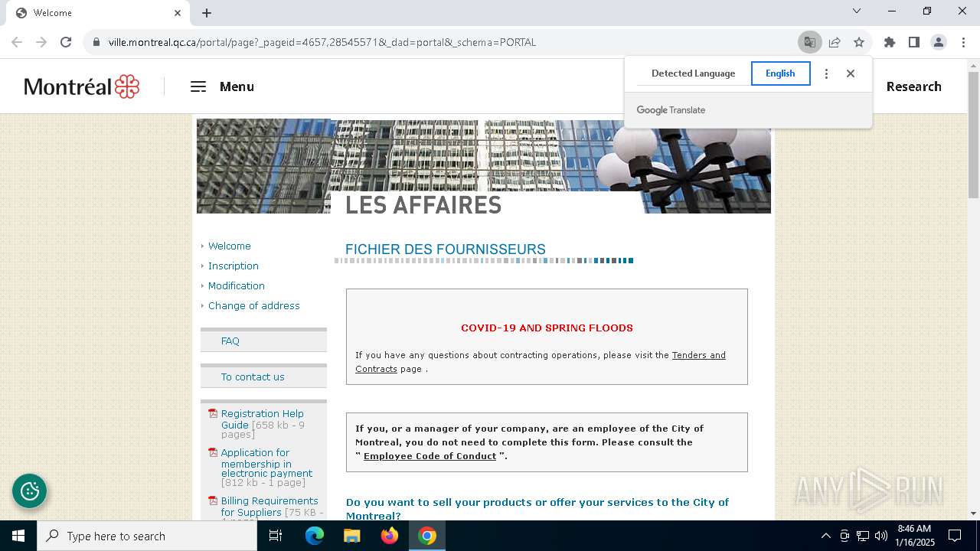Viewport: 980px width, 551px height.
Task: Open the notification center
Action: click(955, 536)
